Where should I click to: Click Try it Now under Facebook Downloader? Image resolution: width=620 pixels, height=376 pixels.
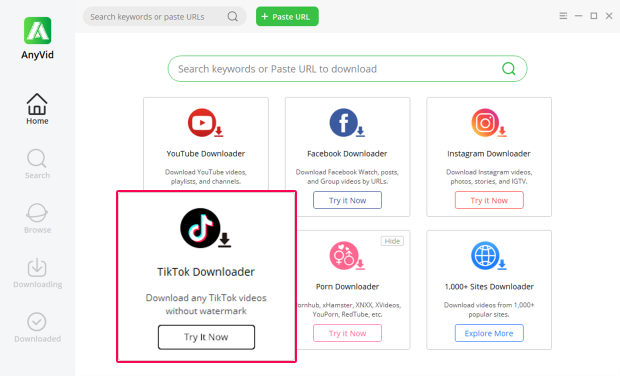click(347, 200)
